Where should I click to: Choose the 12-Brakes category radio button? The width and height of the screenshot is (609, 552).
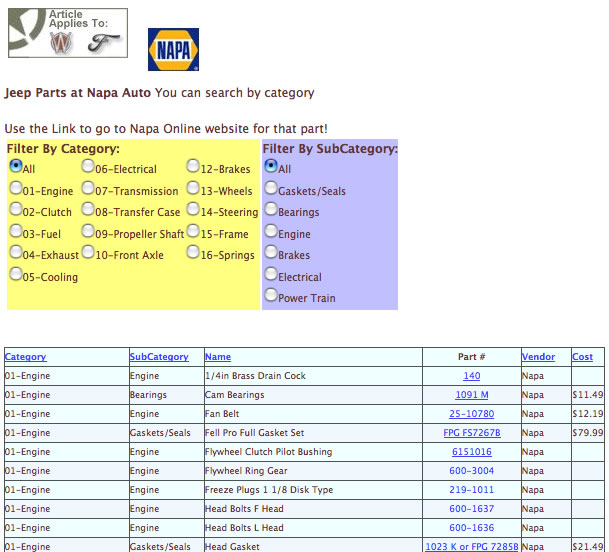193,167
